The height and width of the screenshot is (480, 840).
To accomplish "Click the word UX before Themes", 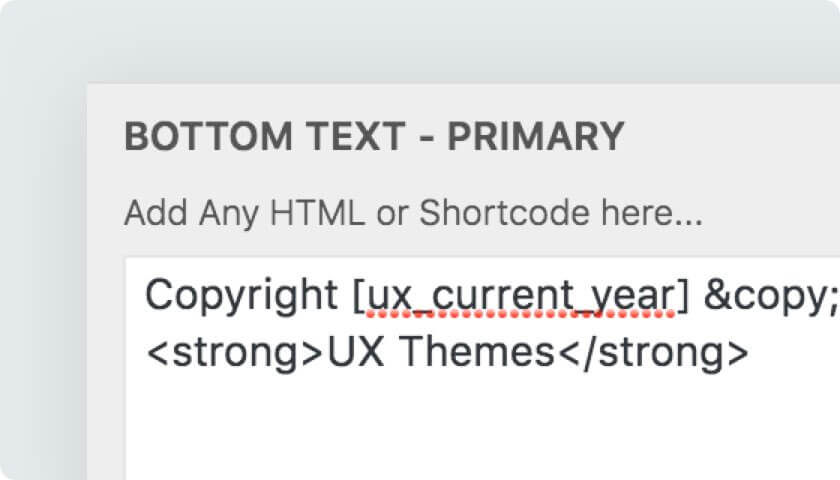I will tap(356, 352).
